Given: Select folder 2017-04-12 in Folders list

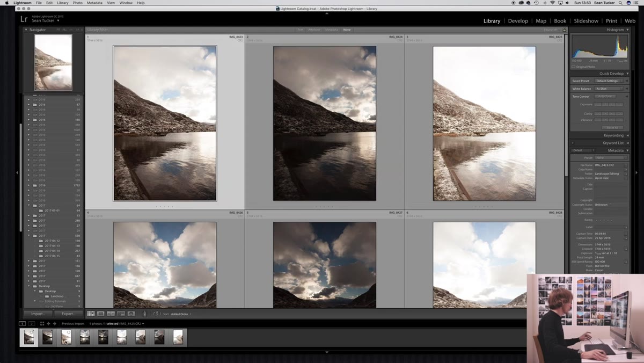Looking at the screenshot, I should point(52,241).
